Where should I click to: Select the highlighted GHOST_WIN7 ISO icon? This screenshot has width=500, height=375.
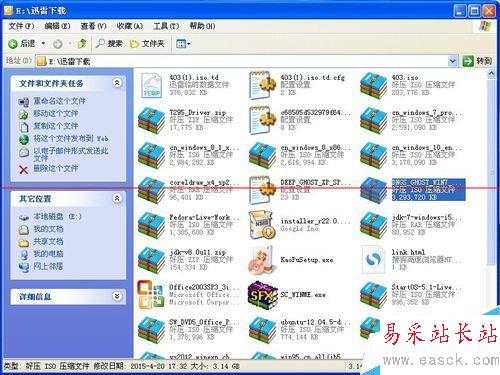pos(373,190)
